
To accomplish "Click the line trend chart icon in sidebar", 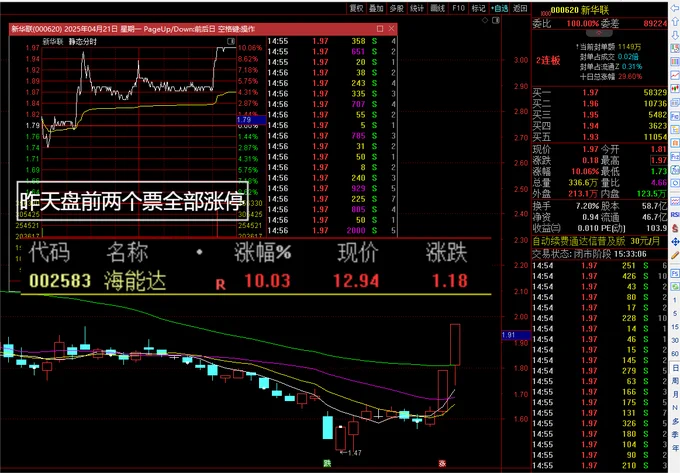I will tap(675, 75).
